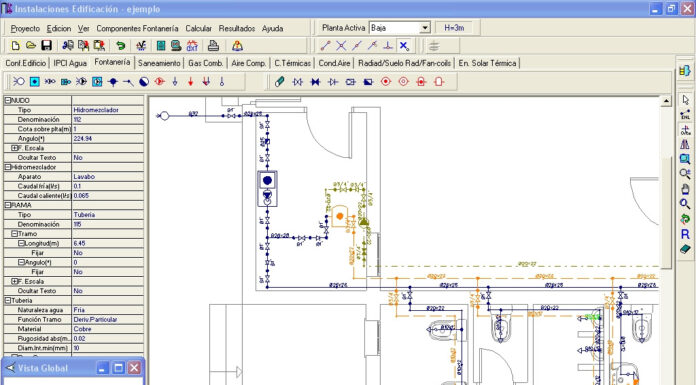The height and width of the screenshot is (385, 696).
Task: Click the calculate icon in main toolbar
Action: point(141,45)
